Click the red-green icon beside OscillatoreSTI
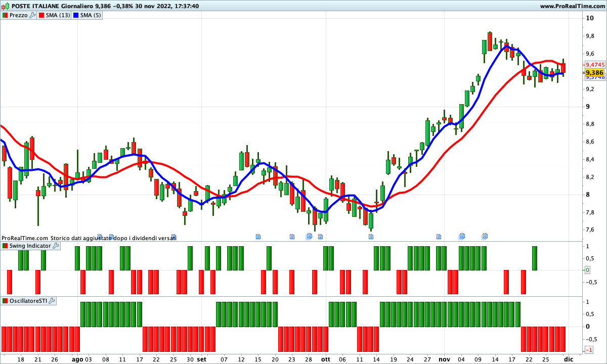Viewport: 607px width, 364px height. pyautogui.click(x=5, y=301)
